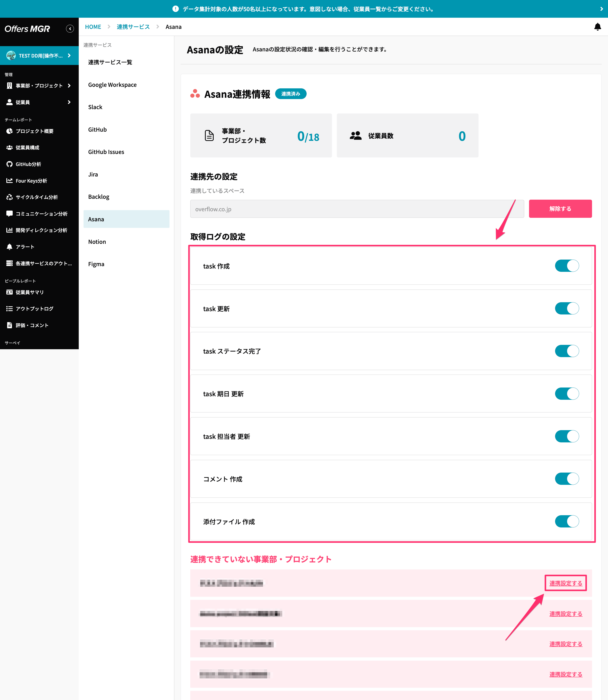Screen dimensions: 608x700
Task: Click the bar chart icon for 開発ディレクション分析
Action: [x=9, y=230]
